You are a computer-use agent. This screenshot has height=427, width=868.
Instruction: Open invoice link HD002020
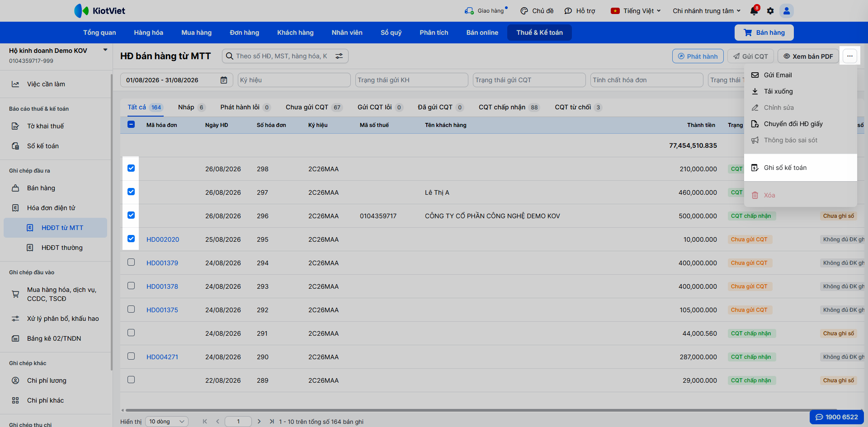click(163, 239)
